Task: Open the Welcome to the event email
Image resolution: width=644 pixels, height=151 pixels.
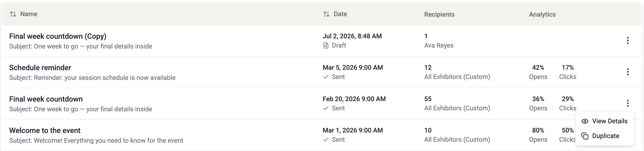Action: tap(45, 130)
